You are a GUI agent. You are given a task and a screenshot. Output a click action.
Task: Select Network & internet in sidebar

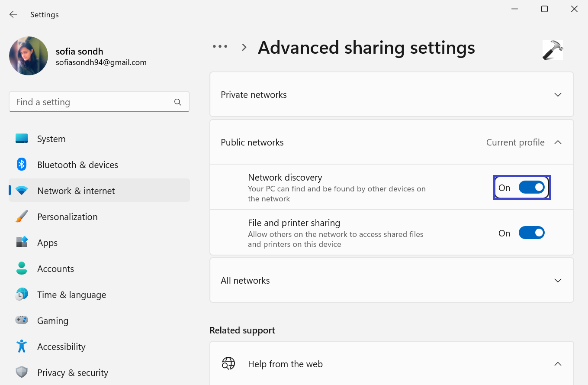point(76,191)
